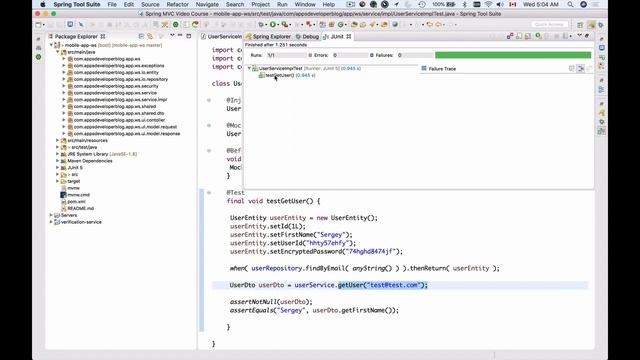Click the globe Web Browser toolbar icon
The height and width of the screenshot is (360, 640).
pos(395,24)
